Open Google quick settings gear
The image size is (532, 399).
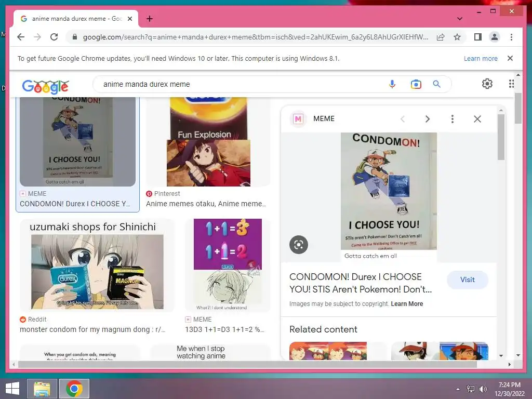click(487, 84)
